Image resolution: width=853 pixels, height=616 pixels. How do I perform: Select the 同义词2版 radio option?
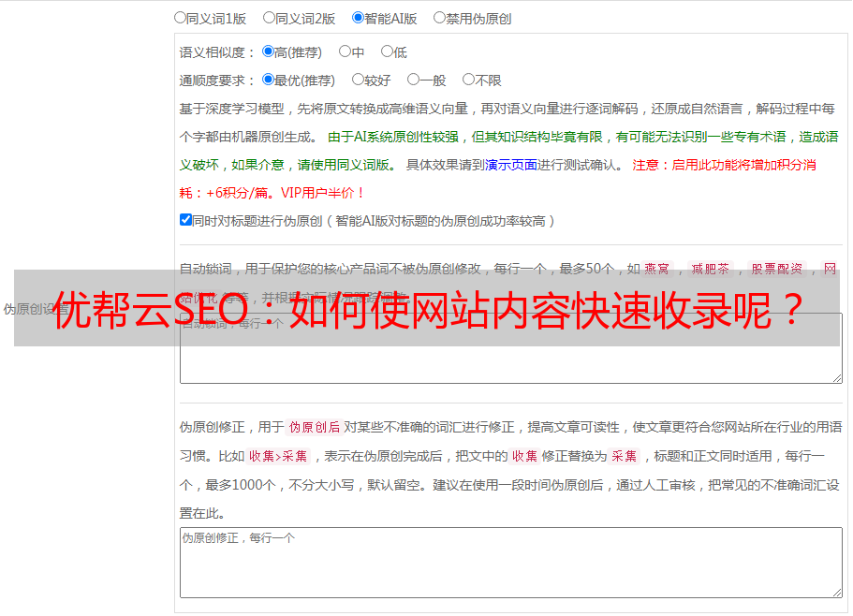pyautogui.click(x=269, y=18)
